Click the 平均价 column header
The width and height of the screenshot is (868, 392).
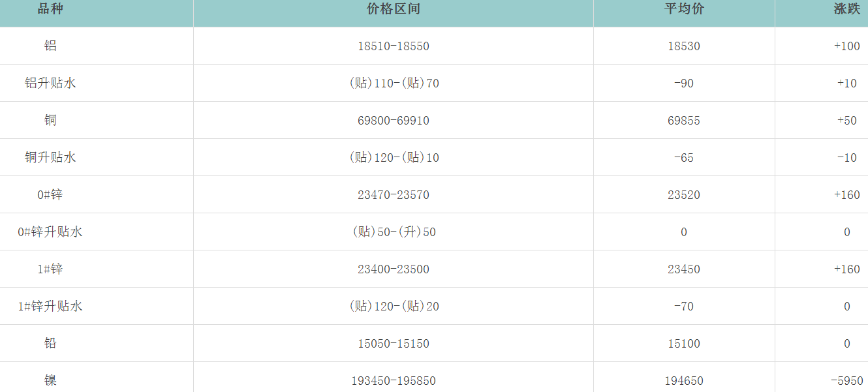click(x=684, y=9)
